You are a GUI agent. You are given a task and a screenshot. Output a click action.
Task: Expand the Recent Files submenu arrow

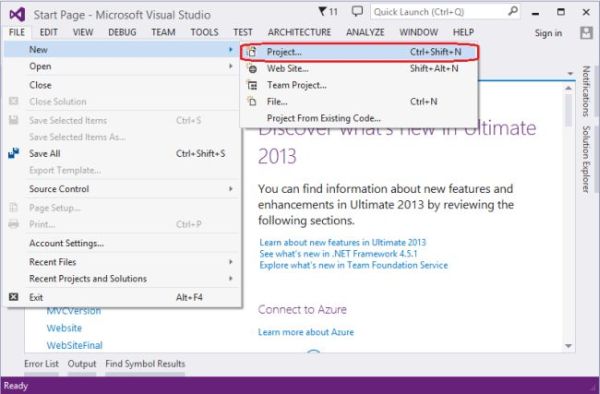coord(230,262)
